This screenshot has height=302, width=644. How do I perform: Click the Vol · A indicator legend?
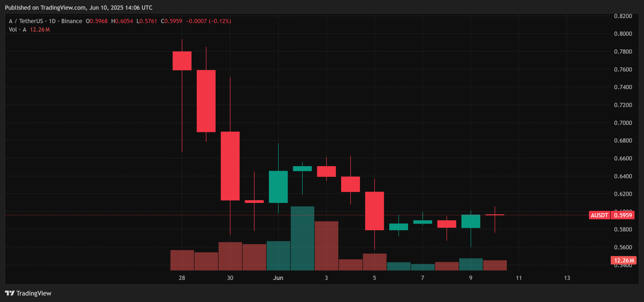[x=18, y=29]
